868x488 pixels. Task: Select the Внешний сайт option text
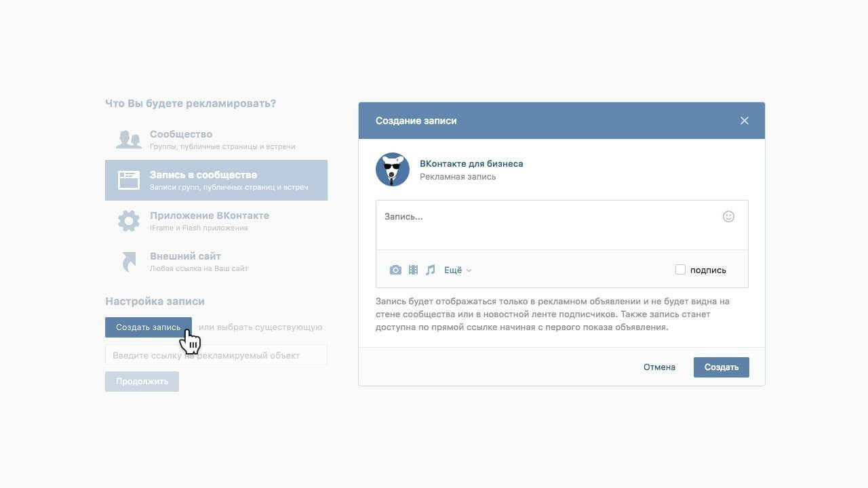tap(185, 257)
